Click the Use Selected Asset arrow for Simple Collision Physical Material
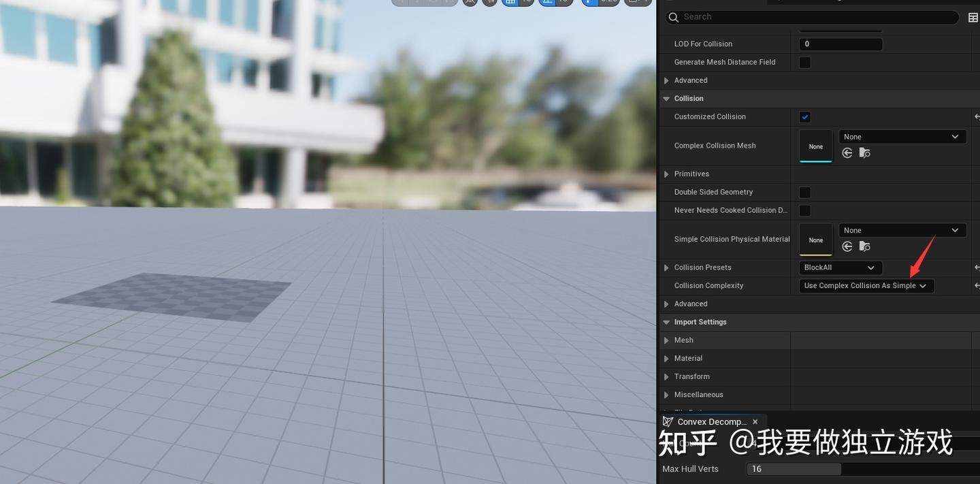Screen dimensions: 980x484 [847, 246]
